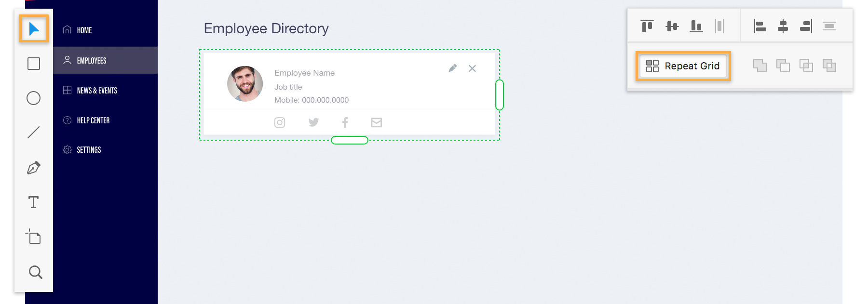Activate the Line tool
Screen dimensions: 868x304
(34, 132)
